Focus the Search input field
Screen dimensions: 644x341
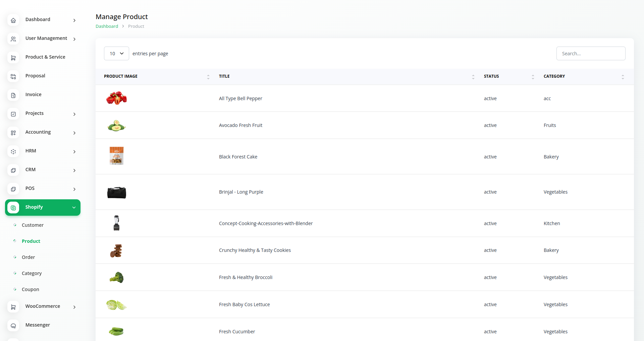(x=591, y=54)
